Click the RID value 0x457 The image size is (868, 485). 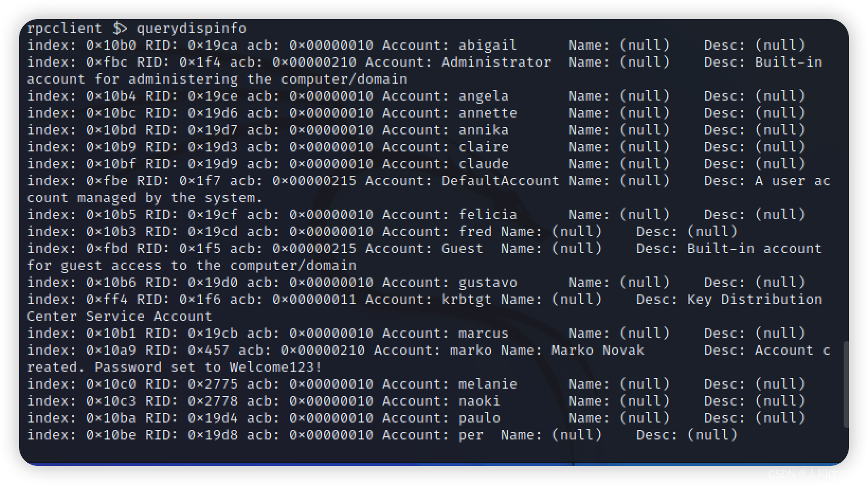point(209,350)
